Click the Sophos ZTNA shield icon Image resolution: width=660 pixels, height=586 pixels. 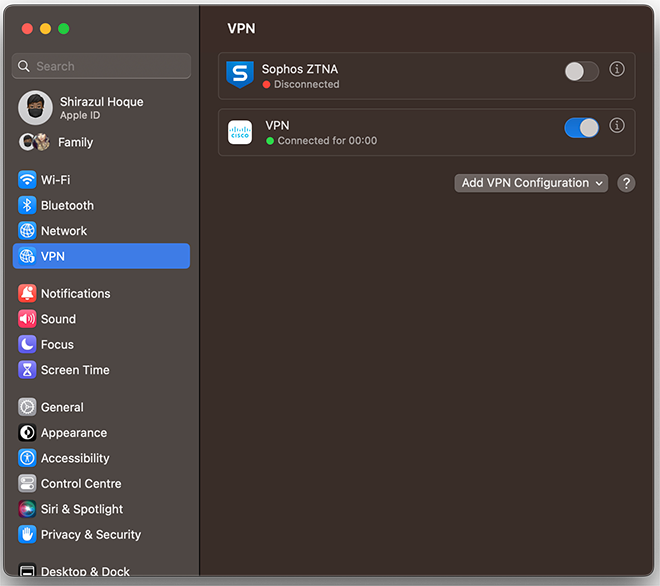pos(240,76)
